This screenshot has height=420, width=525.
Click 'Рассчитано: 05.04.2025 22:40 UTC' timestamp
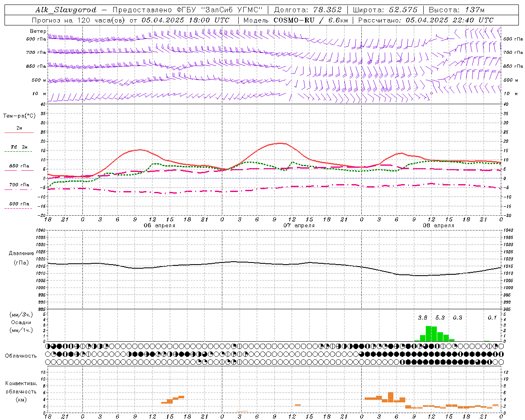tap(426, 20)
